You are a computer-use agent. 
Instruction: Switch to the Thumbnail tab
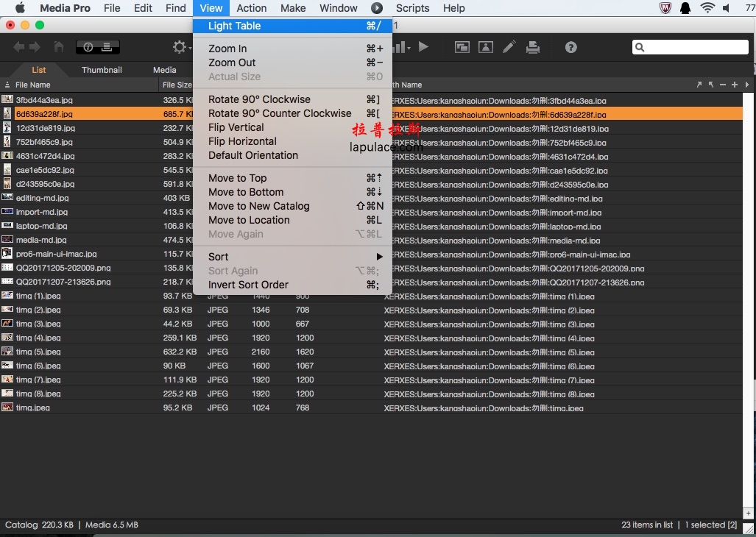[x=102, y=70]
